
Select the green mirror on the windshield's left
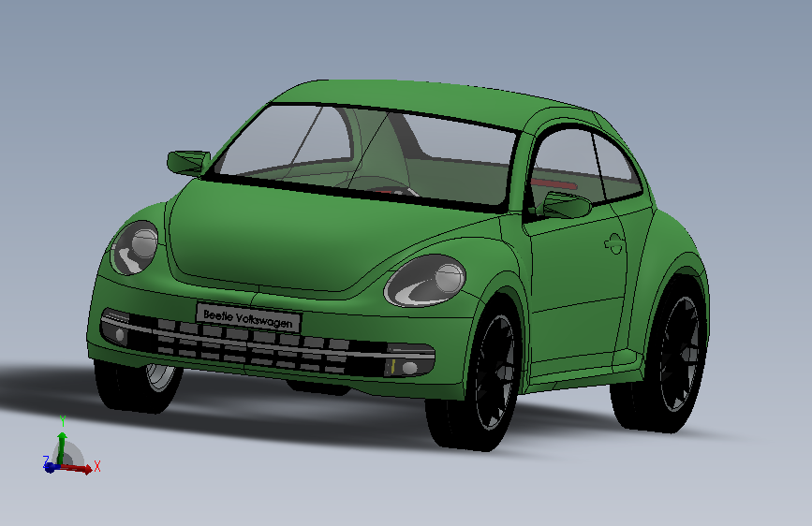tap(188, 163)
